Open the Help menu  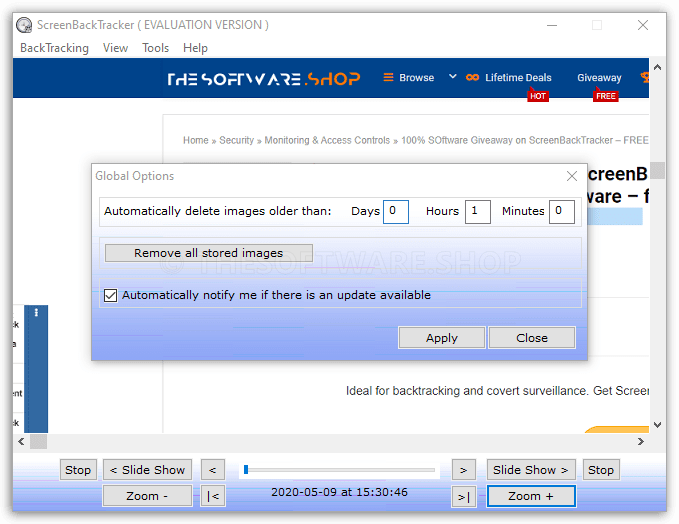[x=196, y=48]
